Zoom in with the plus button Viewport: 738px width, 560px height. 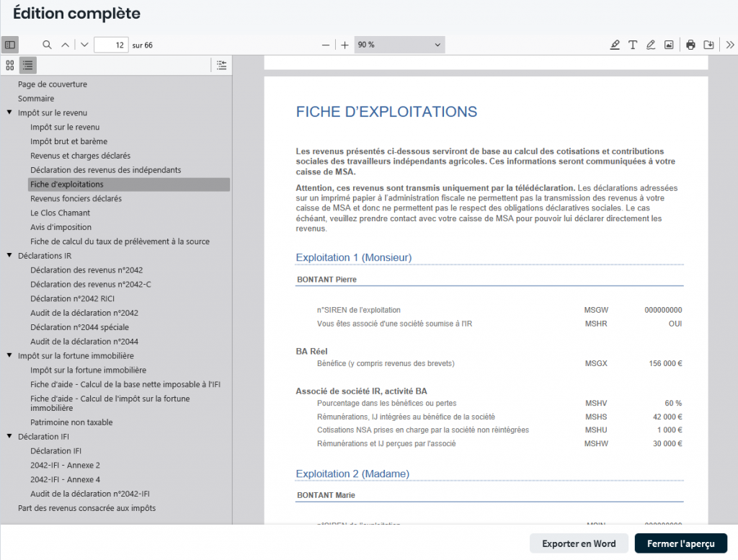(x=344, y=45)
